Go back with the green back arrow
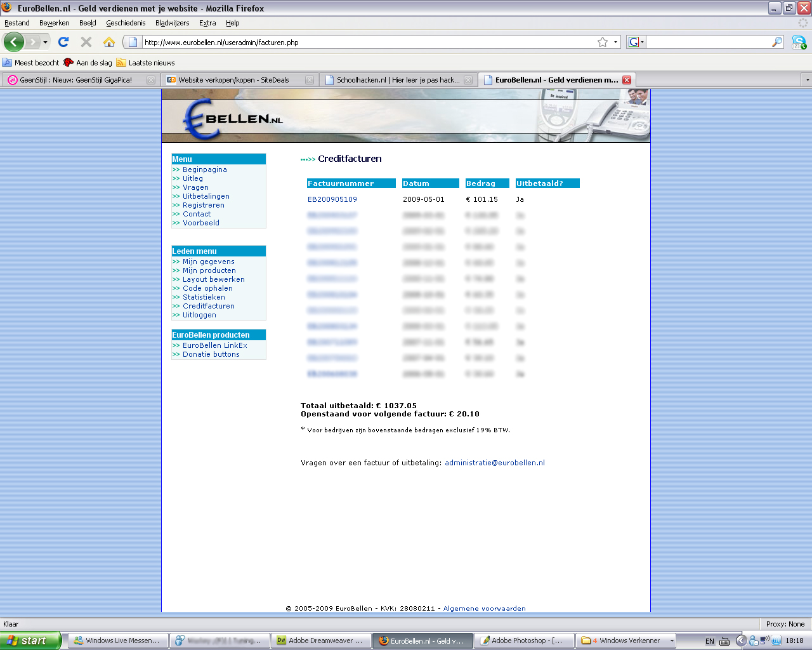The image size is (812, 650). (x=14, y=42)
